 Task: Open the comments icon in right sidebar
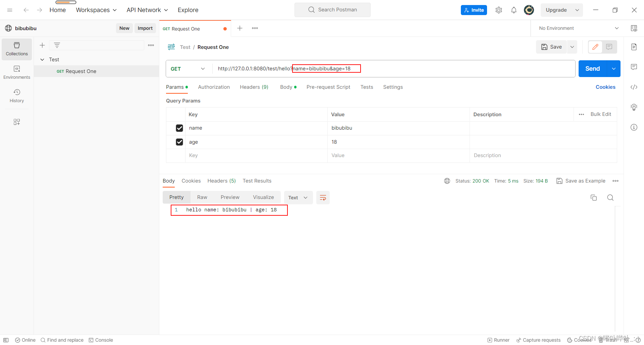634,67
